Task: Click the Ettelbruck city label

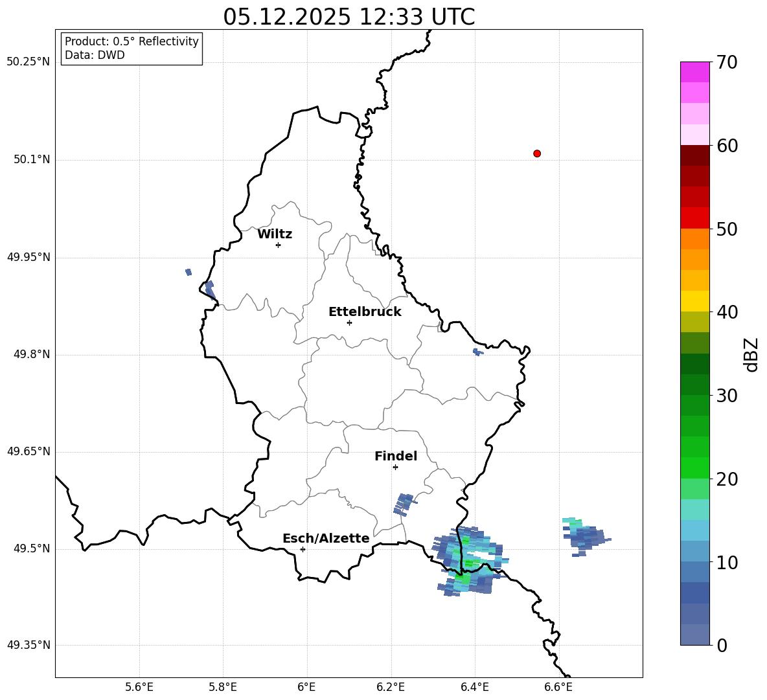Action: (x=365, y=312)
